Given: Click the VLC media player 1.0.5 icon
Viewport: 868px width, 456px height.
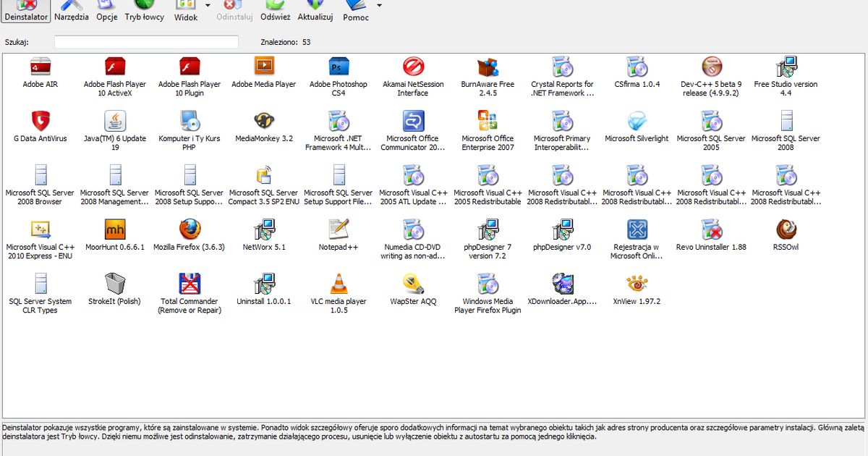Looking at the screenshot, I should coord(339,284).
